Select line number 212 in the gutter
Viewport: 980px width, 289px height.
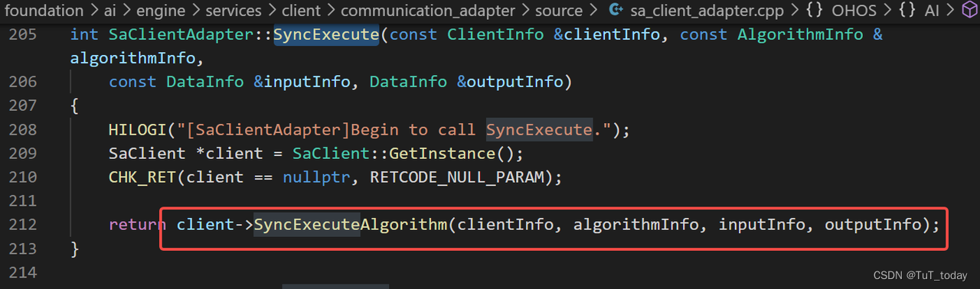22,225
